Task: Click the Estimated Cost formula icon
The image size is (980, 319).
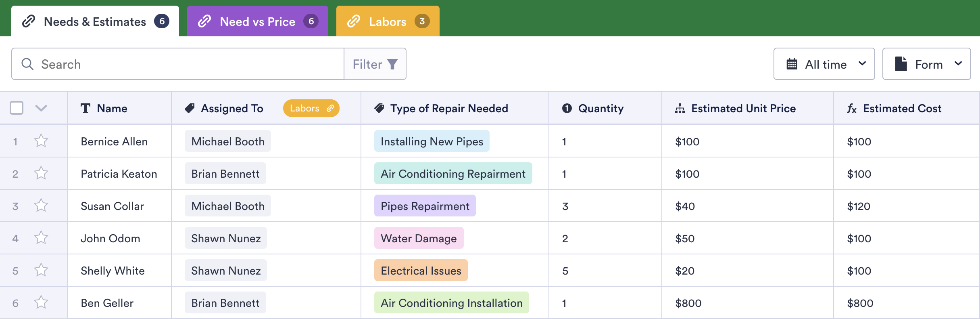Action: tap(851, 109)
